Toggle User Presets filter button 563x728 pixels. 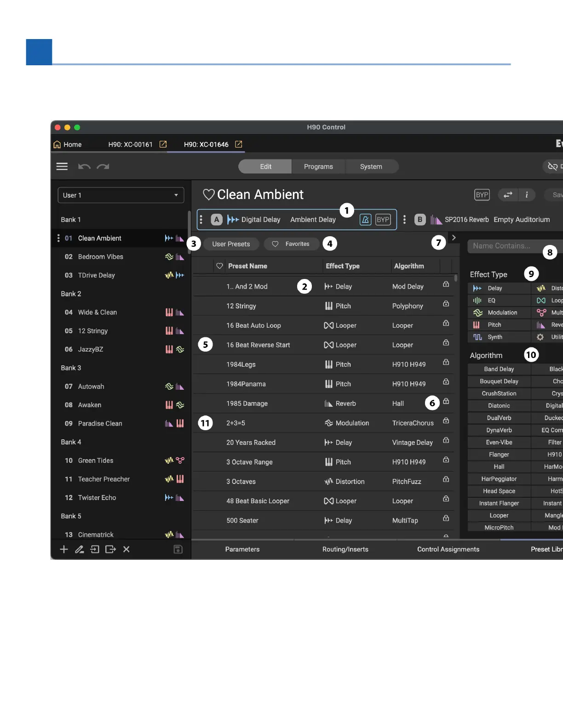(x=231, y=244)
